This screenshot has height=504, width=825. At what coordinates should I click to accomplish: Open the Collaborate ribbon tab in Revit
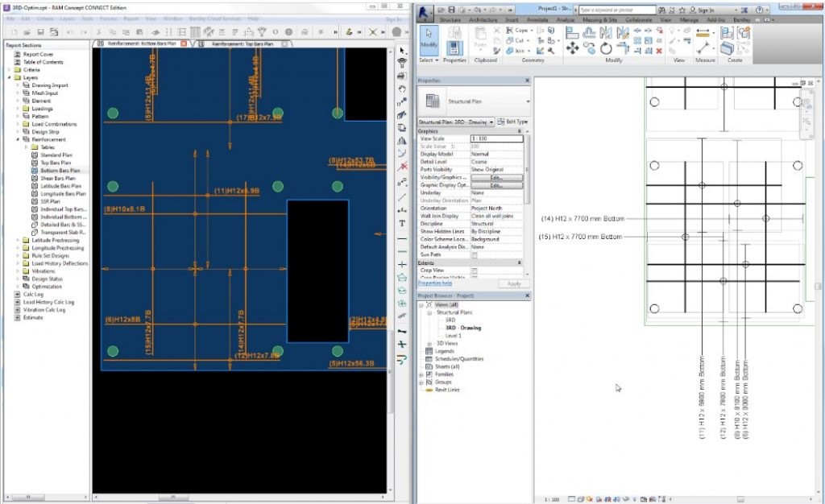click(x=639, y=20)
